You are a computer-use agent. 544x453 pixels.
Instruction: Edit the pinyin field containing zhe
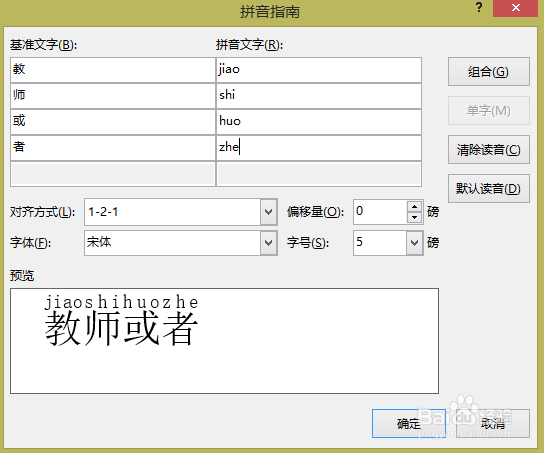[319, 148]
